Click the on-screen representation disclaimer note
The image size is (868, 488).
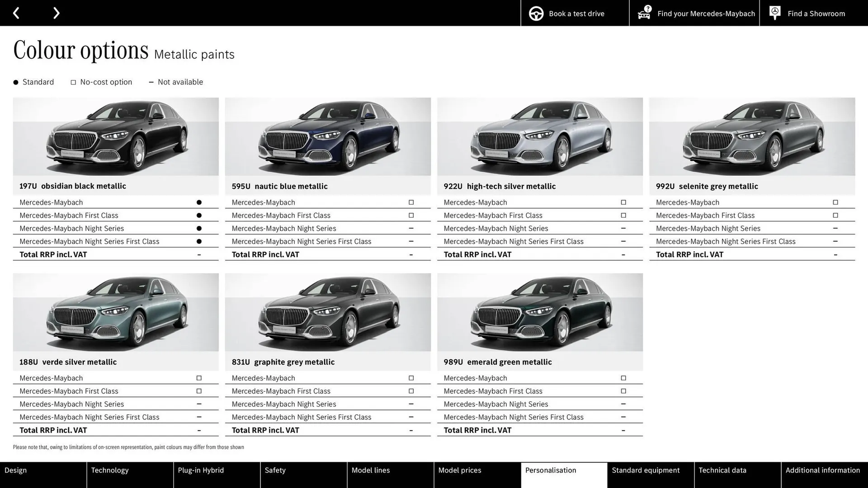(x=128, y=447)
